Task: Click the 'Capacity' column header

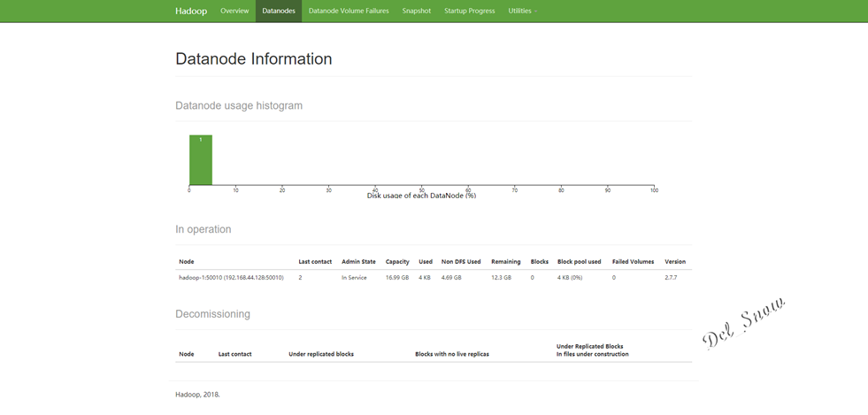Action: 397,262
